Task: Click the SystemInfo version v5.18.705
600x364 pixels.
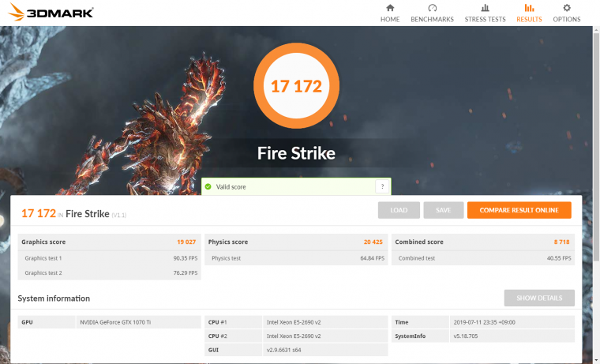Action: point(465,336)
